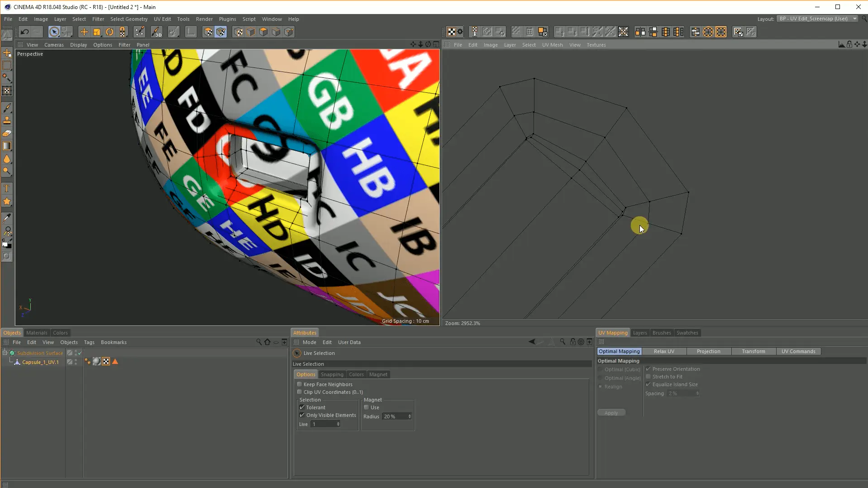868x488 pixels.
Task: Click the Mirror UV horizontally icon
Action: coord(640,32)
